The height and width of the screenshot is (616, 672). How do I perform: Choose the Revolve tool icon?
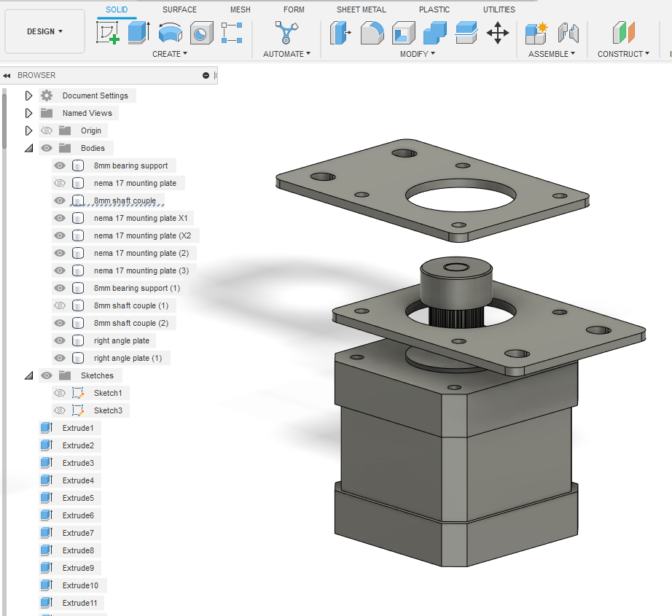click(x=170, y=33)
